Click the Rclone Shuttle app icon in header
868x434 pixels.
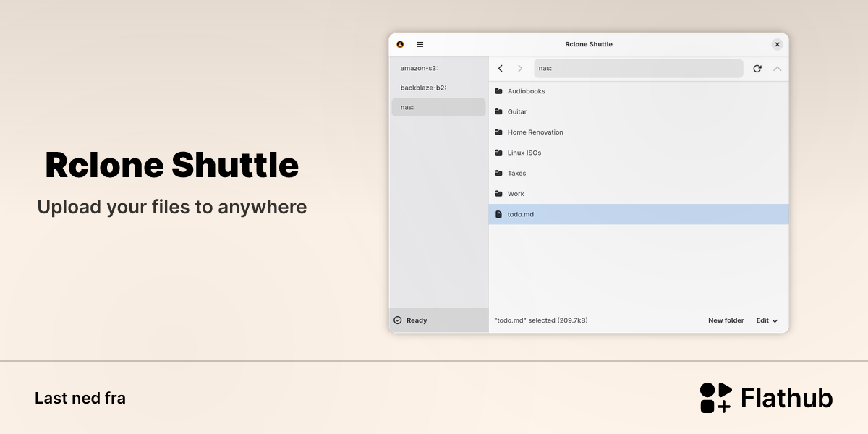[400, 44]
